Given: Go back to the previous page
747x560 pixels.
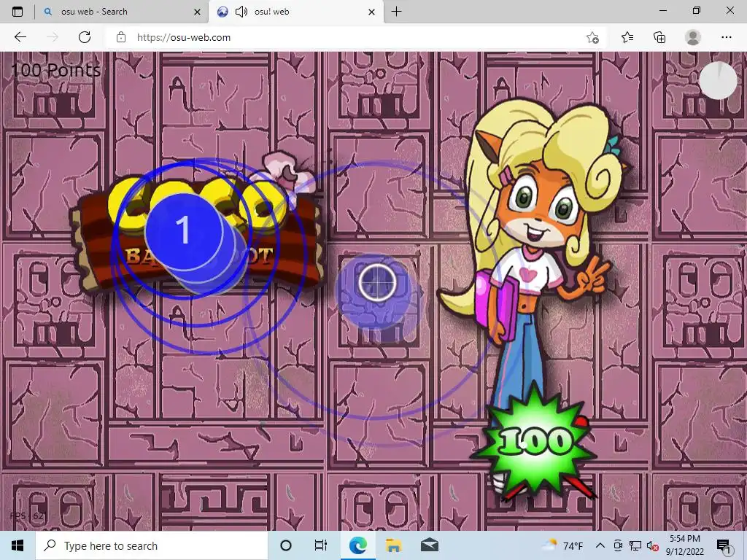Looking at the screenshot, I should pyautogui.click(x=20, y=37).
